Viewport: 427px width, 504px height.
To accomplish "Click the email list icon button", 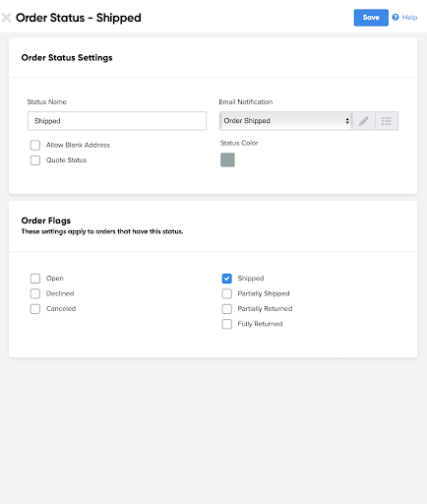I will [x=387, y=121].
